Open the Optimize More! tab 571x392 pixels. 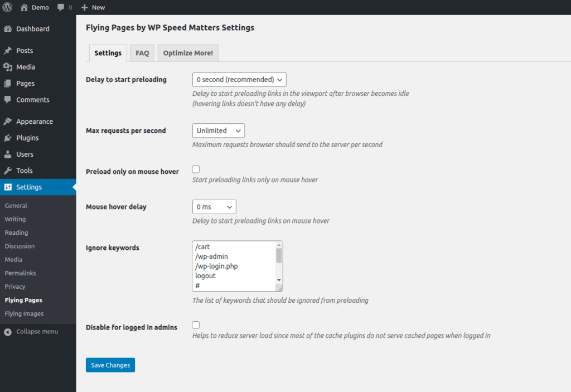pyautogui.click(x=188, y=52)
